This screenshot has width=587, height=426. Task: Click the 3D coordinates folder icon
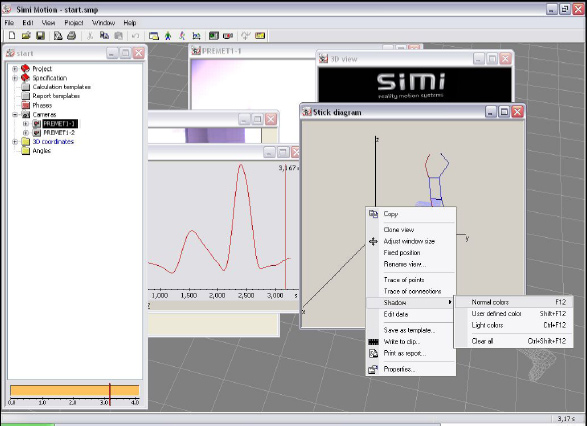25,142
